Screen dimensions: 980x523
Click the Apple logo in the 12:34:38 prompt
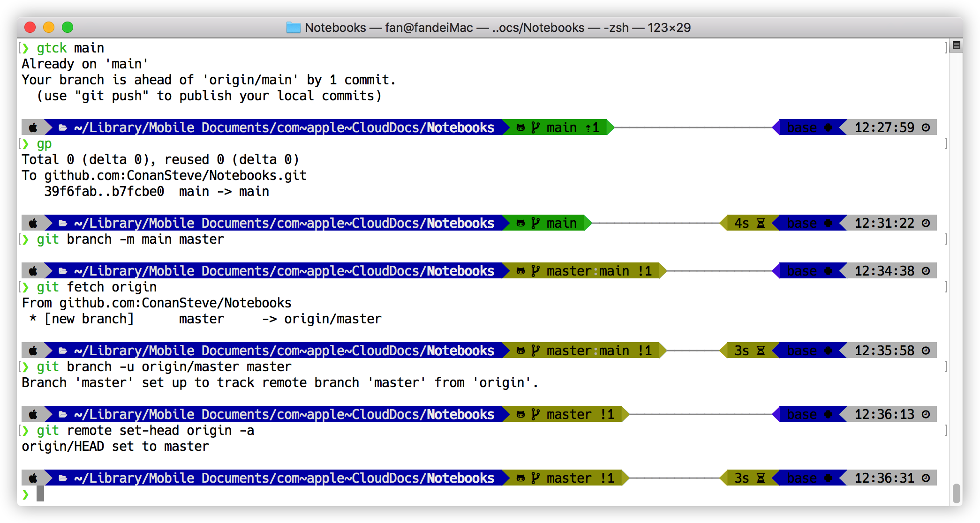pos(33,271)
